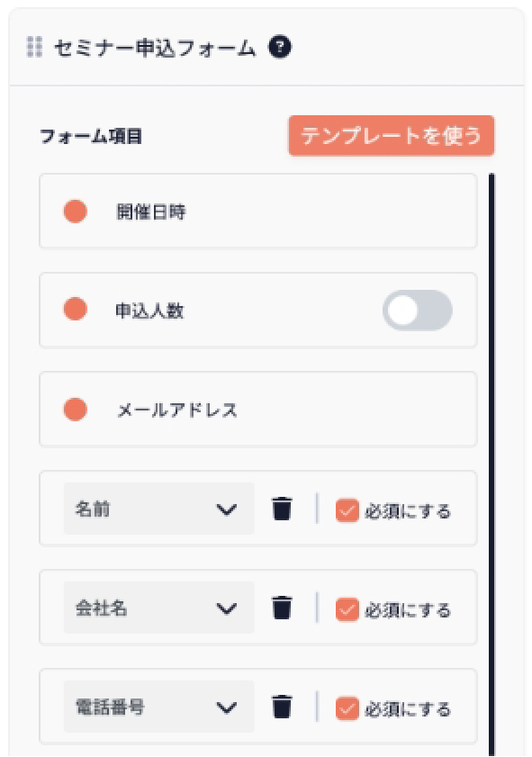Click the orange dot beside 申込人数
The image size is (532, 757).
pos(76,310)
